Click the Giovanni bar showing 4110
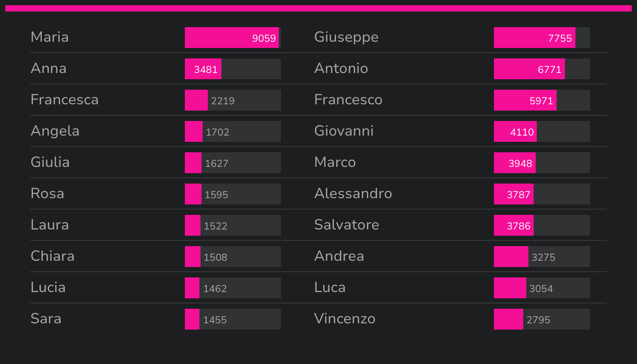The height and width of the screenshot is (364, 637). (515, 131)
